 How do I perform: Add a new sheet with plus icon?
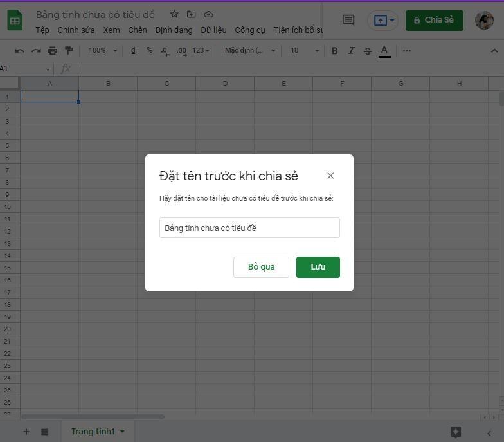(x=26, y=432)
